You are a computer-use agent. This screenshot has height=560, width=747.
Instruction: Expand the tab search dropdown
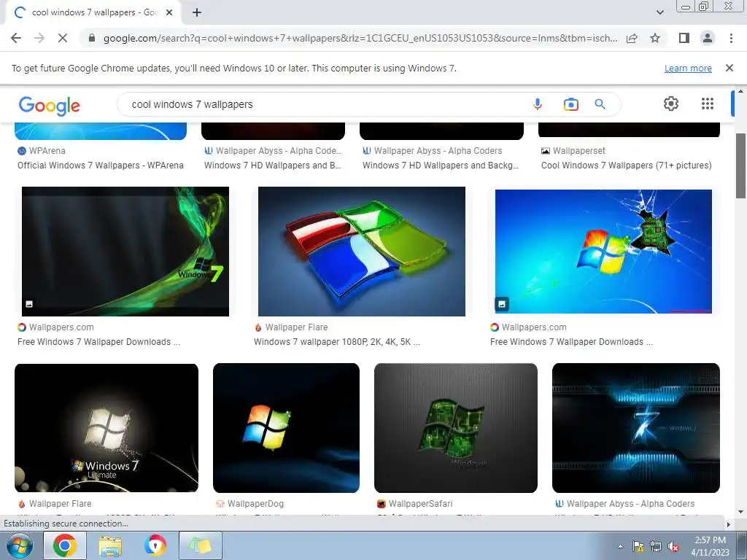point(659,13)
